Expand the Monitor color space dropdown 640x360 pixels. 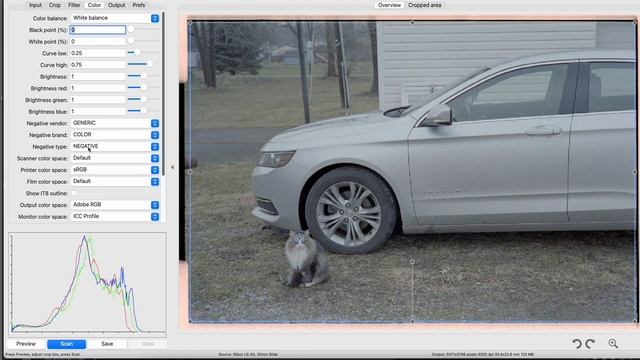point(115,216)
